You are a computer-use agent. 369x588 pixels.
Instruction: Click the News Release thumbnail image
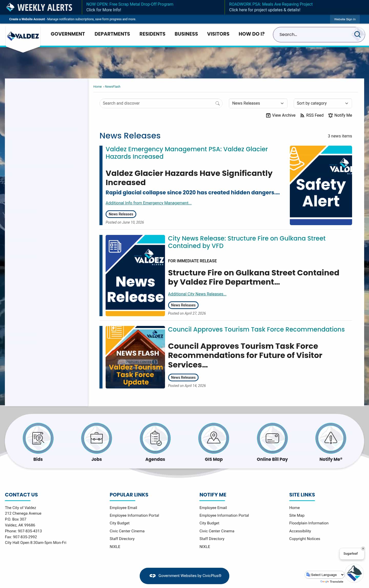135,275
